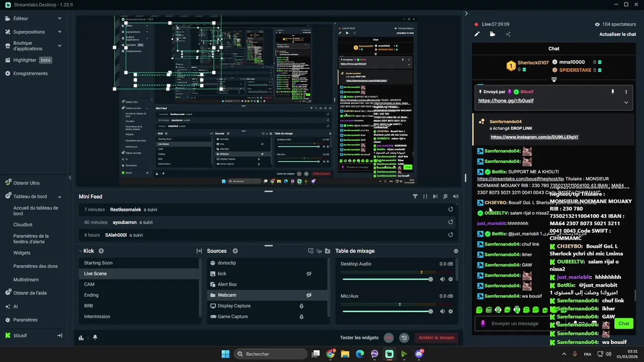Open scene transitions icon in Kick panel
This screenshot has width=644, height=362.
click(x=199, y=251)
